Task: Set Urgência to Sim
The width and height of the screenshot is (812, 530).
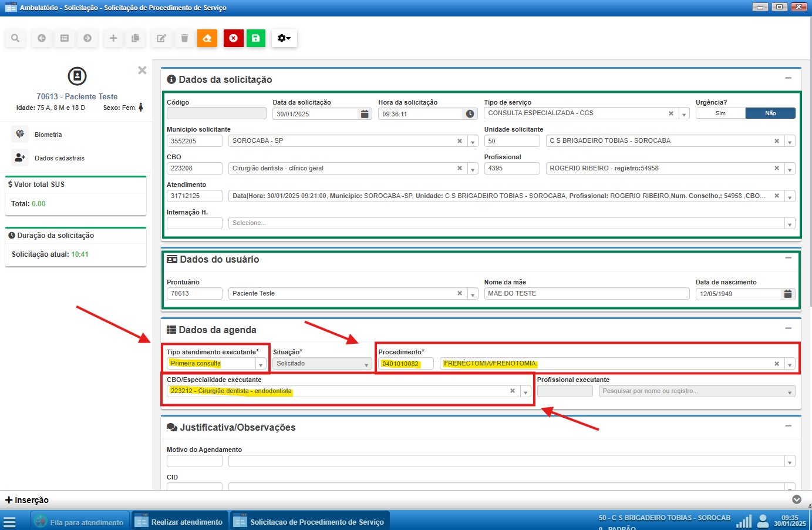Action: coord(720,113)
